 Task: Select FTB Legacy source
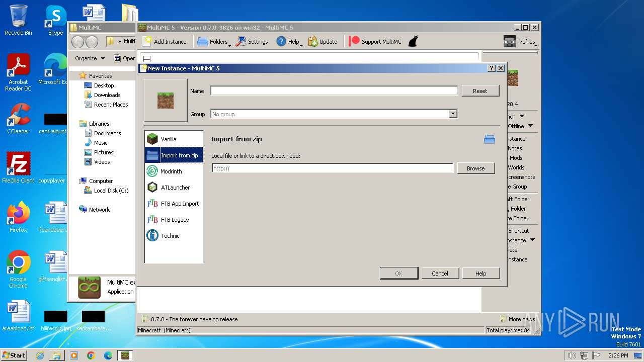point(174,220)
